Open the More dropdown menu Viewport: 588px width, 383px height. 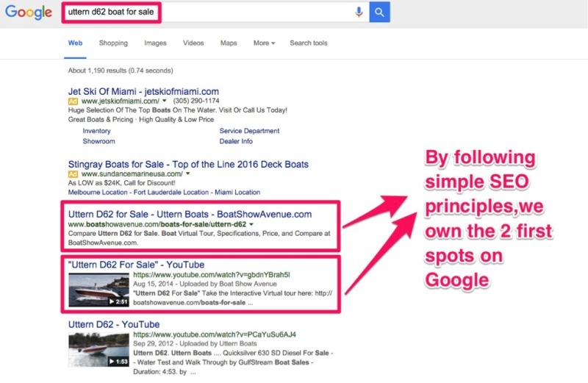pyautogui.click(x=264, y=43)
